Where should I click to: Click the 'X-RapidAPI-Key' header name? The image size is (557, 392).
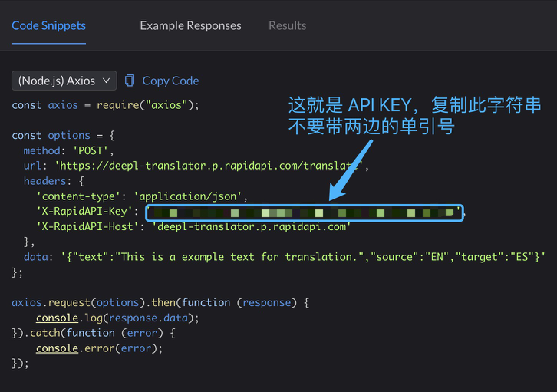tap(84, 211)
